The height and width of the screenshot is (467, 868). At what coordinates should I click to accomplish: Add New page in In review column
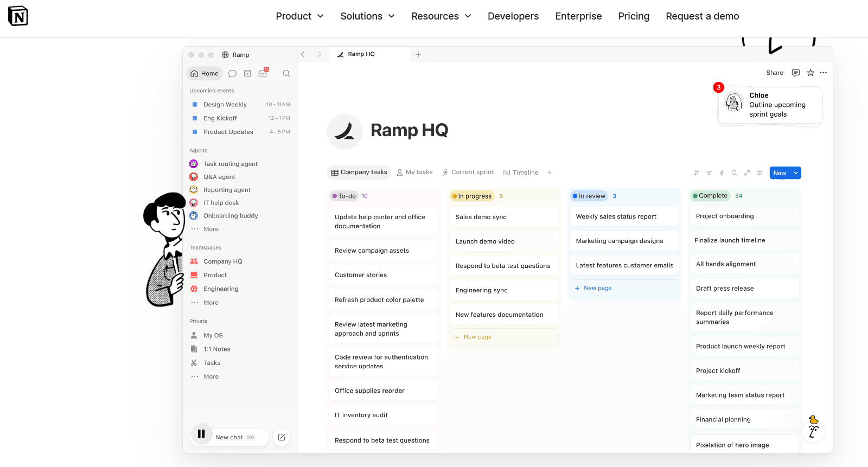point(624,288)
